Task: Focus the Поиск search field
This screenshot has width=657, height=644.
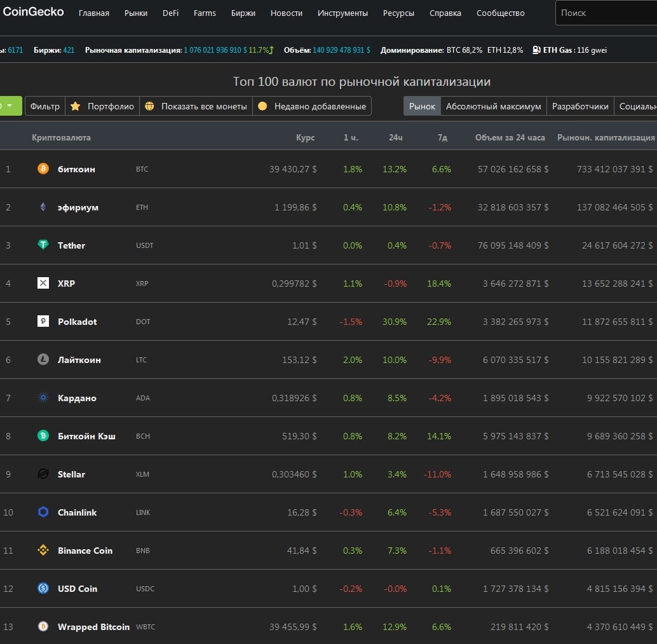Action: [606, 13]
